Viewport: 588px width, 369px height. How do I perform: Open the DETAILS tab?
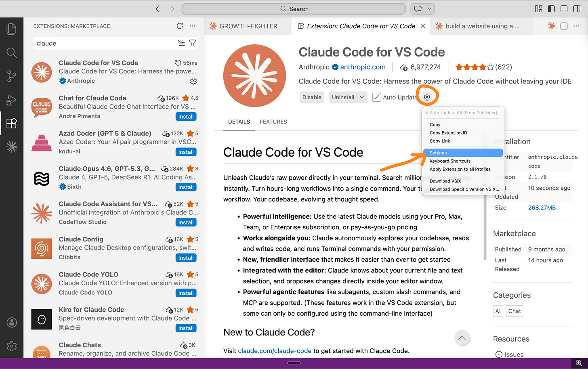[x=239, y=122]
